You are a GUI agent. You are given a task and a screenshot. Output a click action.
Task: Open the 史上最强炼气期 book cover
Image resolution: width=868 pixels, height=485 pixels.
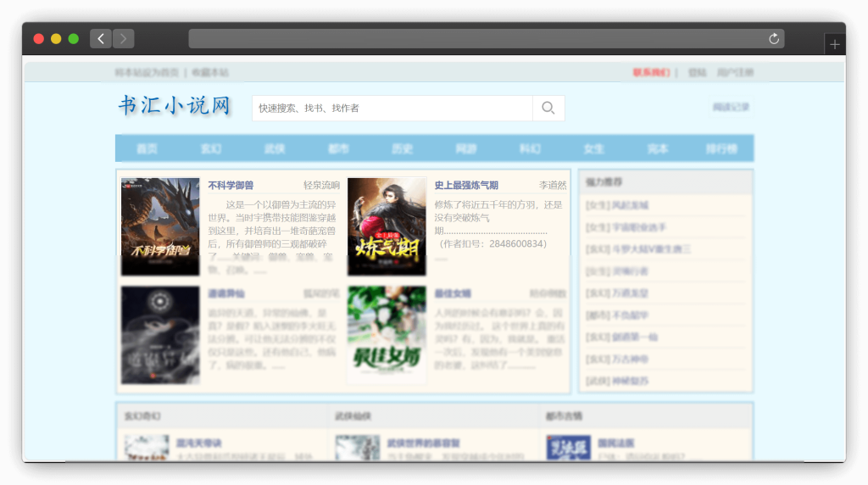pyautogui.click(x=387, y=226)
